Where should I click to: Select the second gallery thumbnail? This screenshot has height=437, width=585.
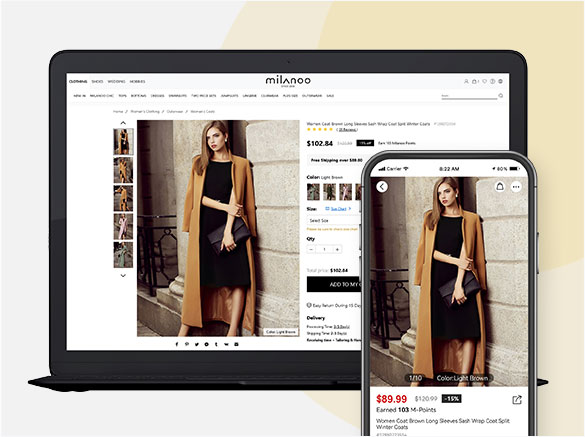click(x=123, y=170)
